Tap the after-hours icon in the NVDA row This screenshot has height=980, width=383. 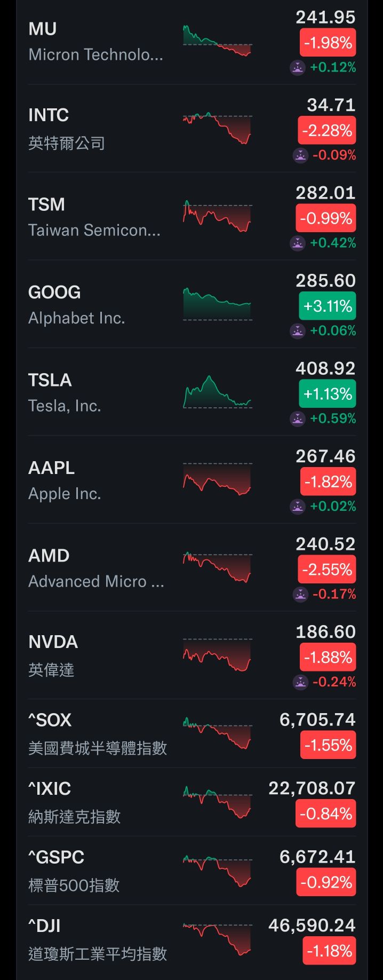[300, 682]
